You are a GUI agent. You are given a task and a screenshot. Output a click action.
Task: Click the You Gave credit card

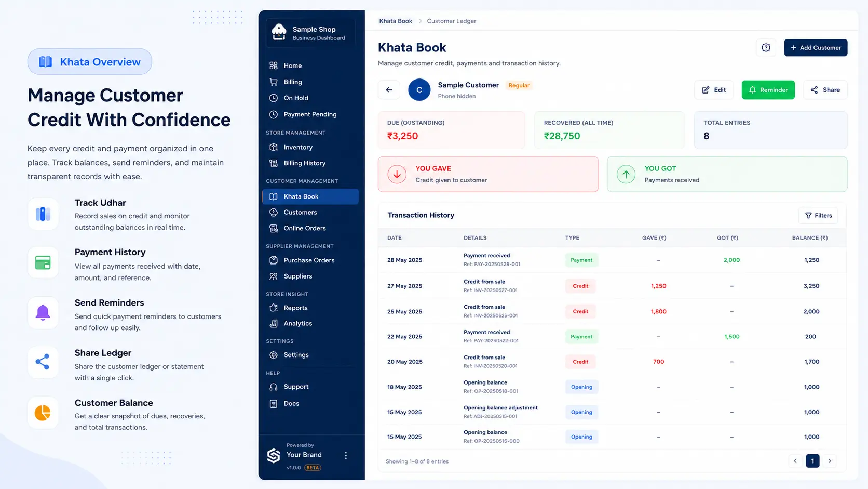(x=488, y=174)
